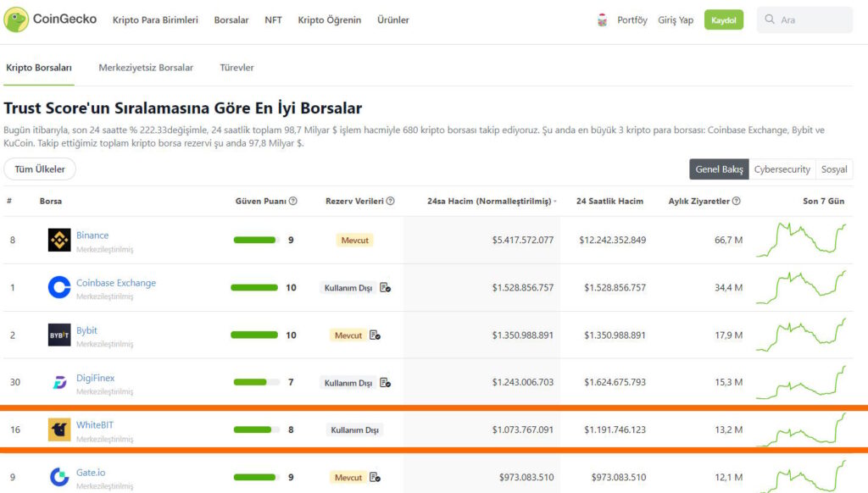Click the $5.417.572.077 normalized volume value
Image resolution: width=868 pixels, height=493 pixels.
tap(522, 240)
